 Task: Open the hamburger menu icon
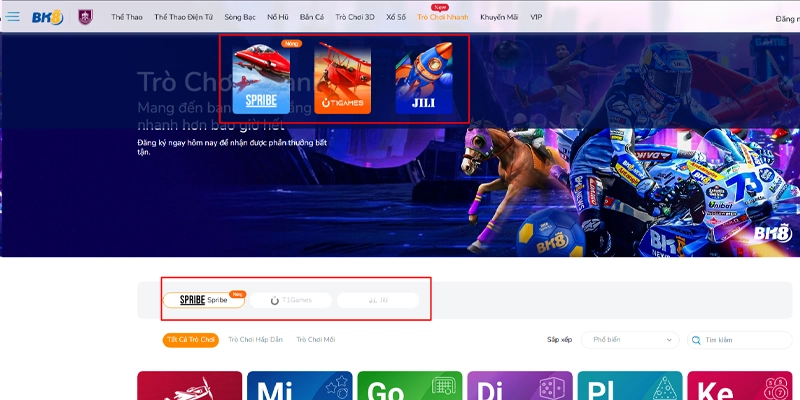point(13,17)
